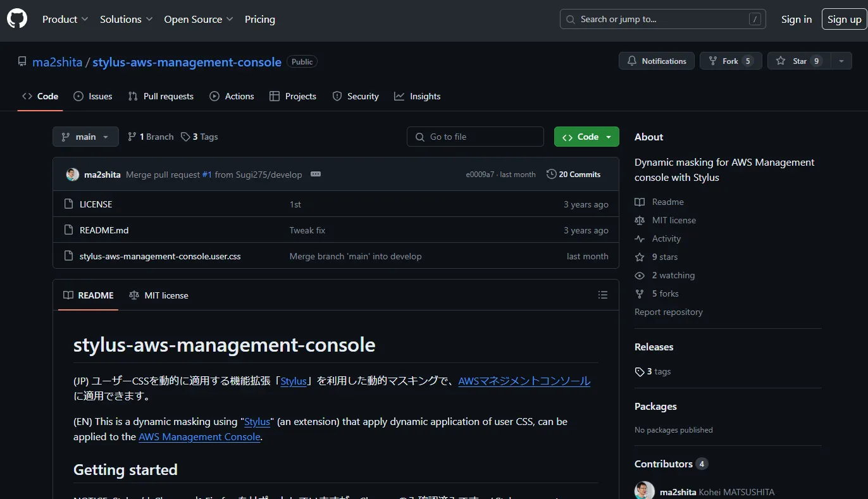Click the ma2shita avatar in commit row
This screenshot has width=868, height=499.
(73, 175)
